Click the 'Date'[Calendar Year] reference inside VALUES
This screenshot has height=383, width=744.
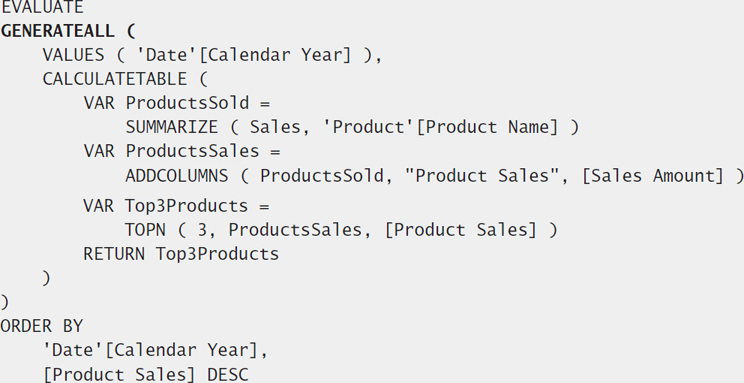click(244, 55)
